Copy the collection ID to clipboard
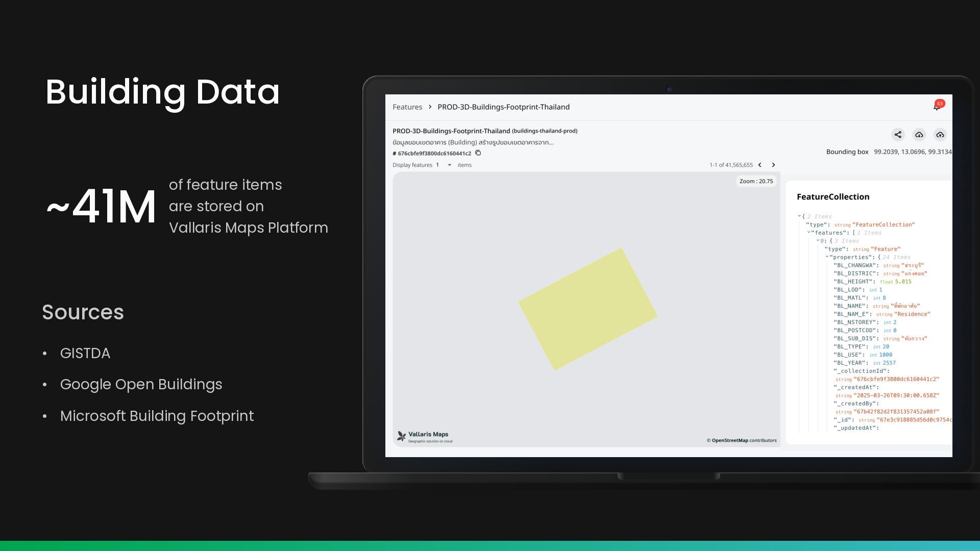Screen dimensions: 980x551 pos(478,153)
